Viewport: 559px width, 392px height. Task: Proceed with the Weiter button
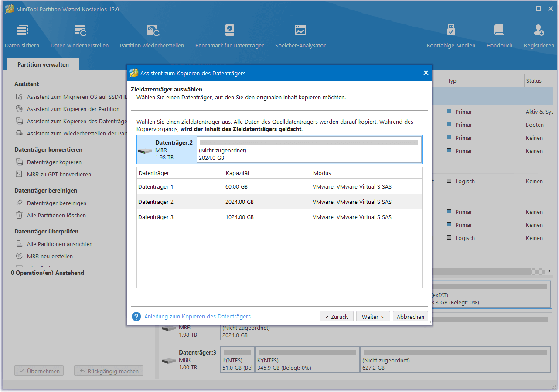373,317
